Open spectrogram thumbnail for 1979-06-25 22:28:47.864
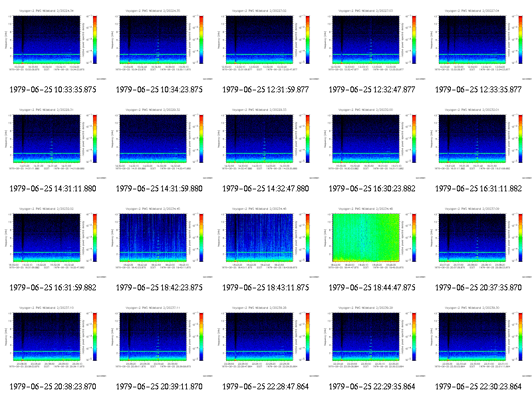 (x=265, y=341)
